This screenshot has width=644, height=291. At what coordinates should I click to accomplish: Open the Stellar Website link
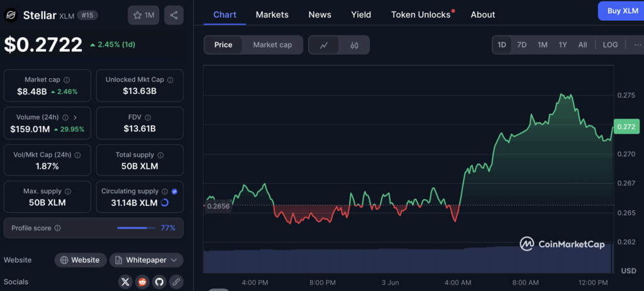(80, 260)
